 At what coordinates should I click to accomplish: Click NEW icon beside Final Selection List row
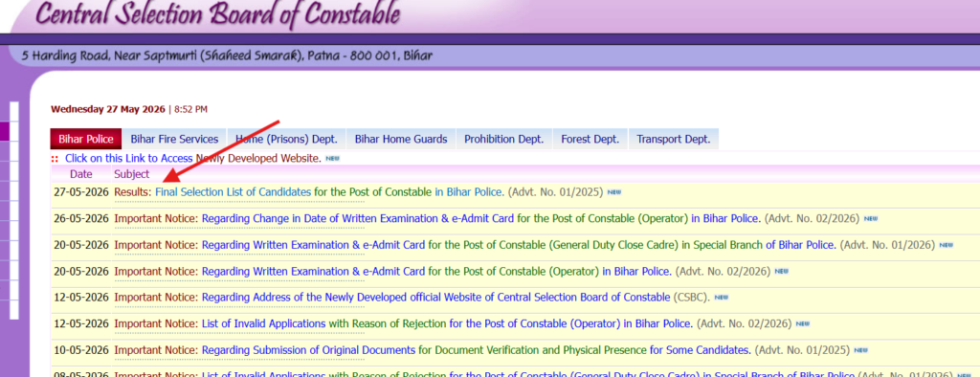[614, 192]
